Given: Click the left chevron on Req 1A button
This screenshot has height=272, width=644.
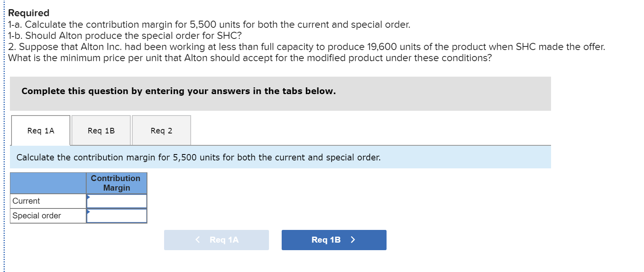Looking at the screenshot, I should click(197, 240).
